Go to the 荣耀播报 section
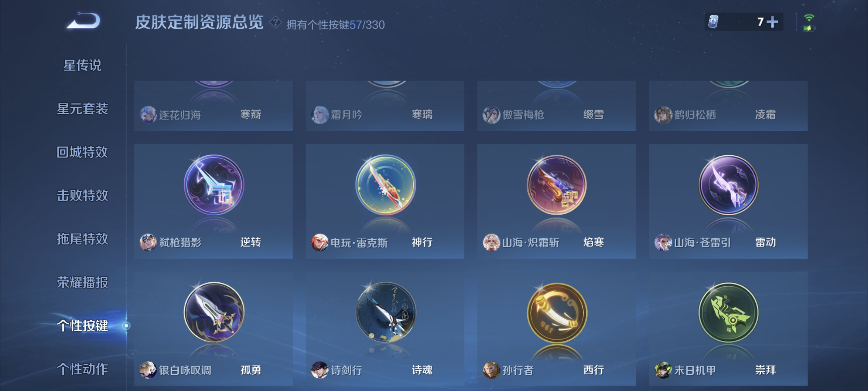The image size is (868, 391). click(82, 283)
